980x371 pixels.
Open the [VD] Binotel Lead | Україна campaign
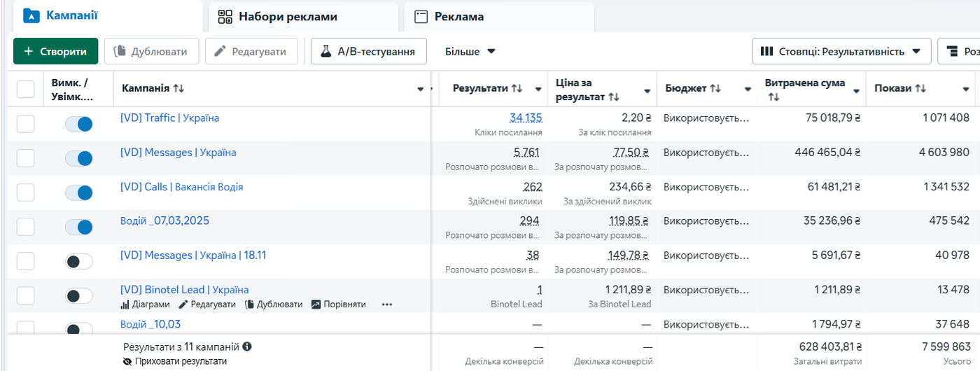pyautogui.click(x=185, y=290)
